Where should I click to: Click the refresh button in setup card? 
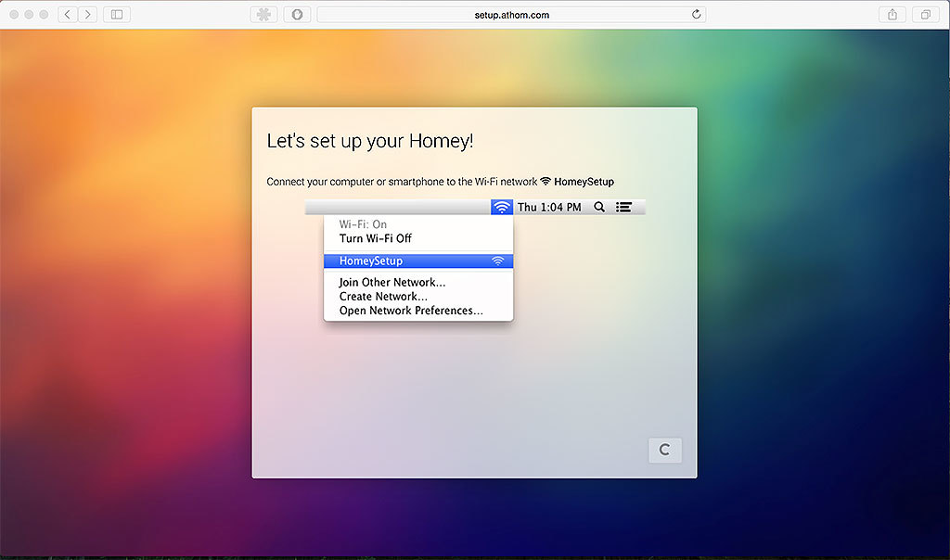click(664, 451)
